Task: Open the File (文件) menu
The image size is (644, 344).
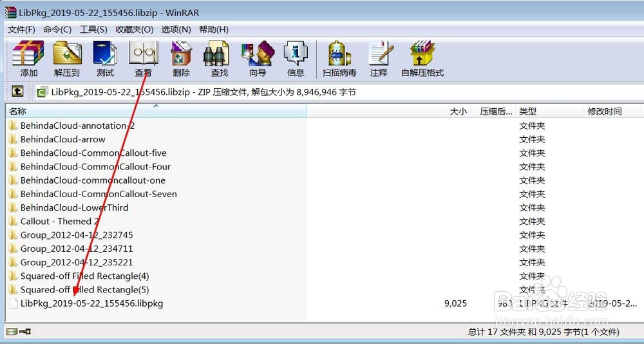Action: tap(21, 30)
